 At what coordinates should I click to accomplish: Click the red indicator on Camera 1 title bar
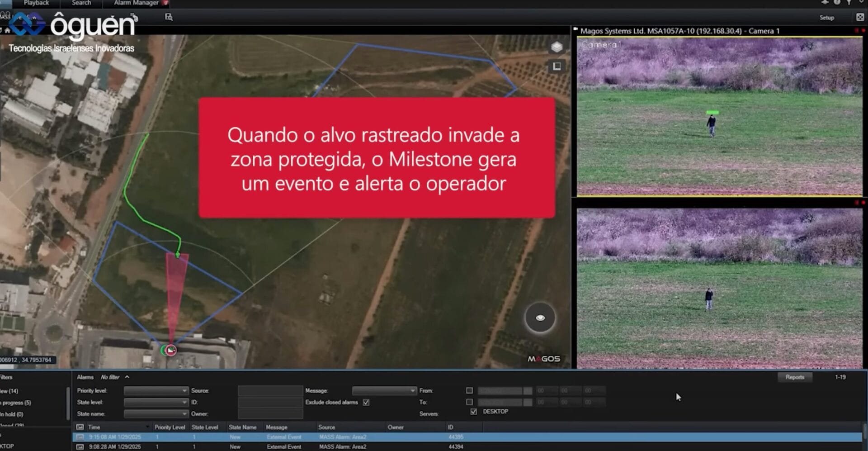coord(863,31)
